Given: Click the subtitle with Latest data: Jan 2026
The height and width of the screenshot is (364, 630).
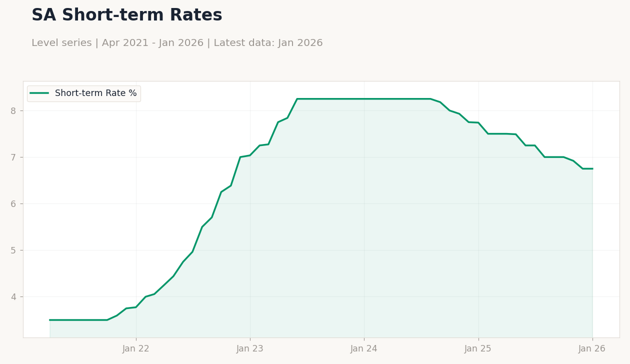Looking at the screenshot, I should [177, 43].
